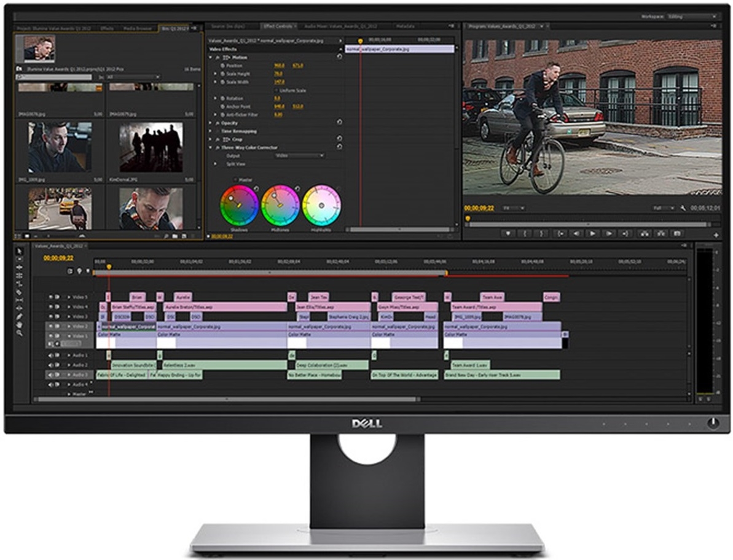The width and height of the screenshot is (733, 560).
Task: Click the Lift button
Action: coord(644,233)
